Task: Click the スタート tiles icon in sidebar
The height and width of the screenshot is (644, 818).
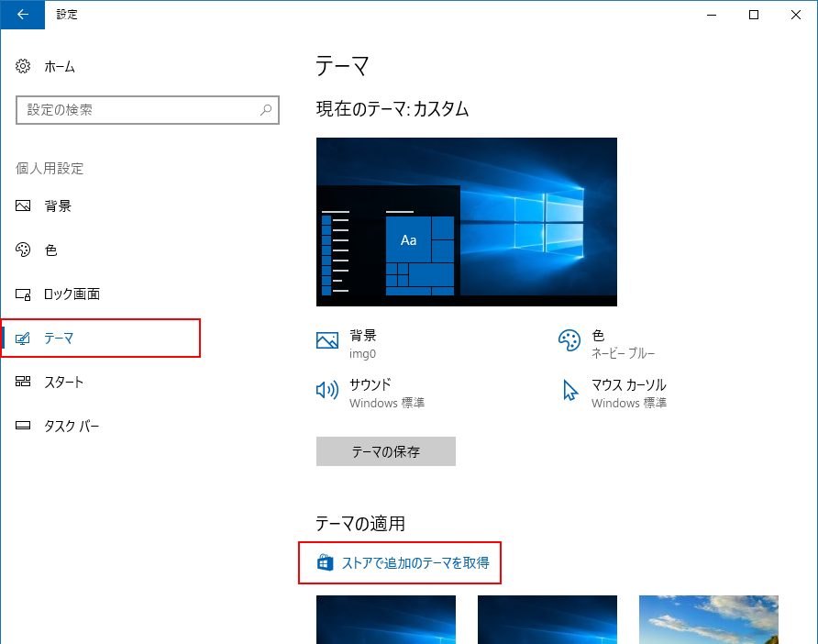Action: tap(23, 382)
